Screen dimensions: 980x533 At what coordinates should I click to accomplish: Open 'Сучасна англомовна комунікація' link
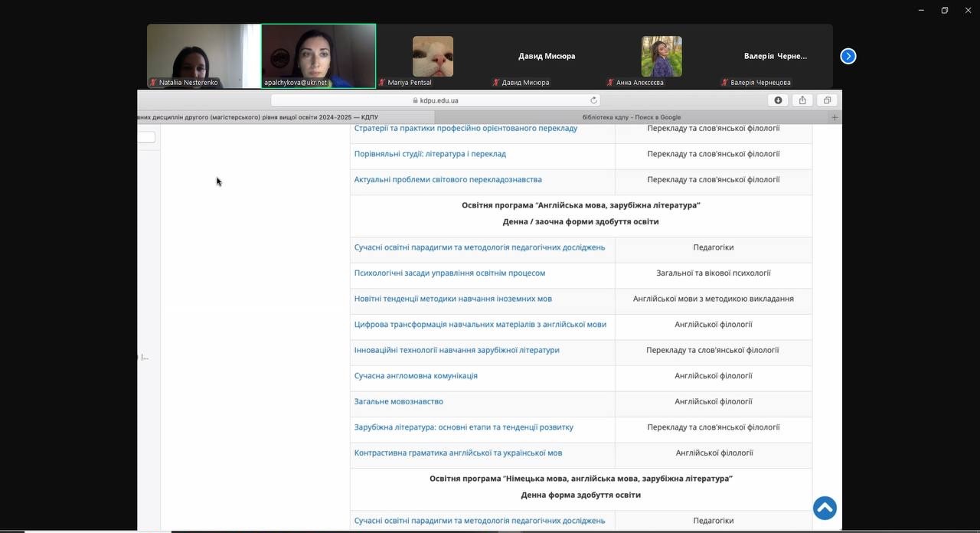[416, 376]
